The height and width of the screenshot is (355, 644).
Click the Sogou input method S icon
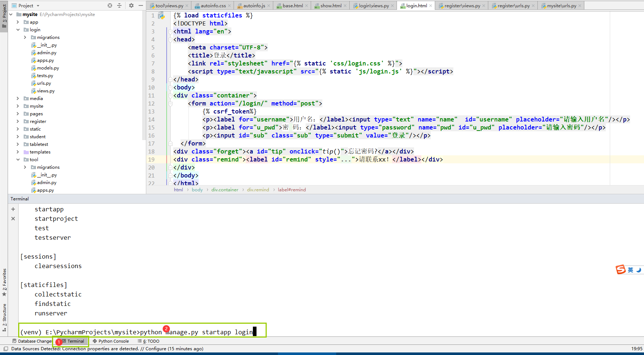click(x=620, y=270)
